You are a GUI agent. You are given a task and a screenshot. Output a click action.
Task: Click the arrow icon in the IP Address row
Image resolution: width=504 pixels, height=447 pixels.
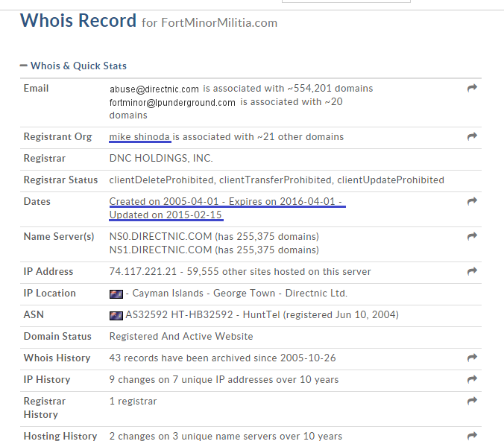point(471,272)
